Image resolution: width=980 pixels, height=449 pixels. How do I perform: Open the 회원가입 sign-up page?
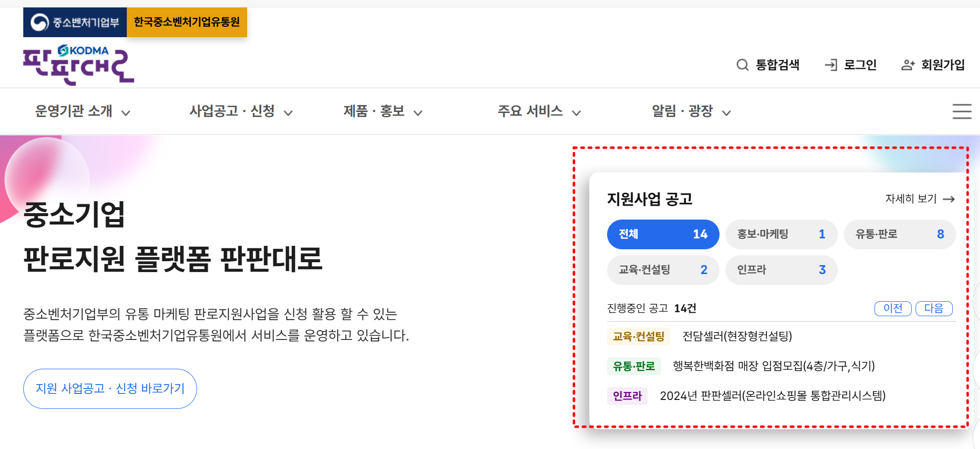tap(943, 65)
